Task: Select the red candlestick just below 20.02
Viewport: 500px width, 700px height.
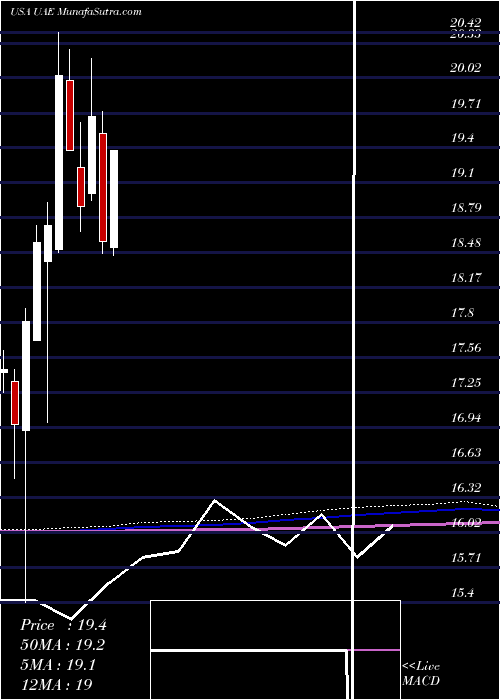Action: coord(70,115)
